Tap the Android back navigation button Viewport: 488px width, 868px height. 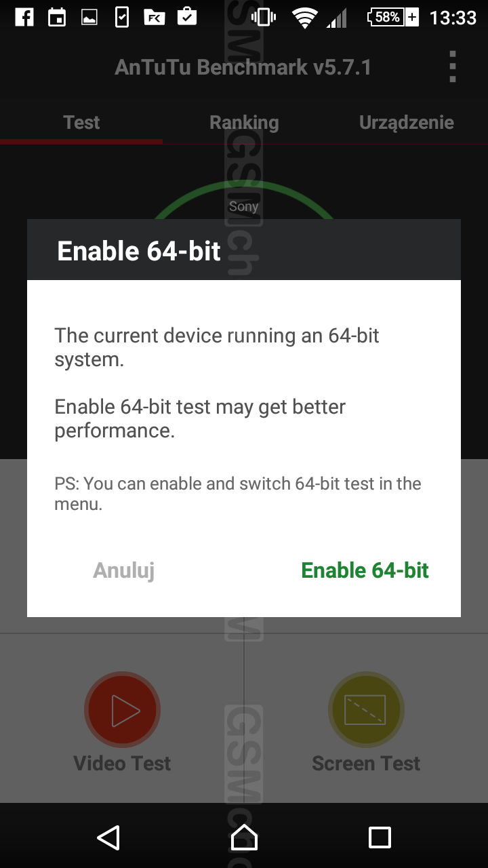(x=108, y=837)
